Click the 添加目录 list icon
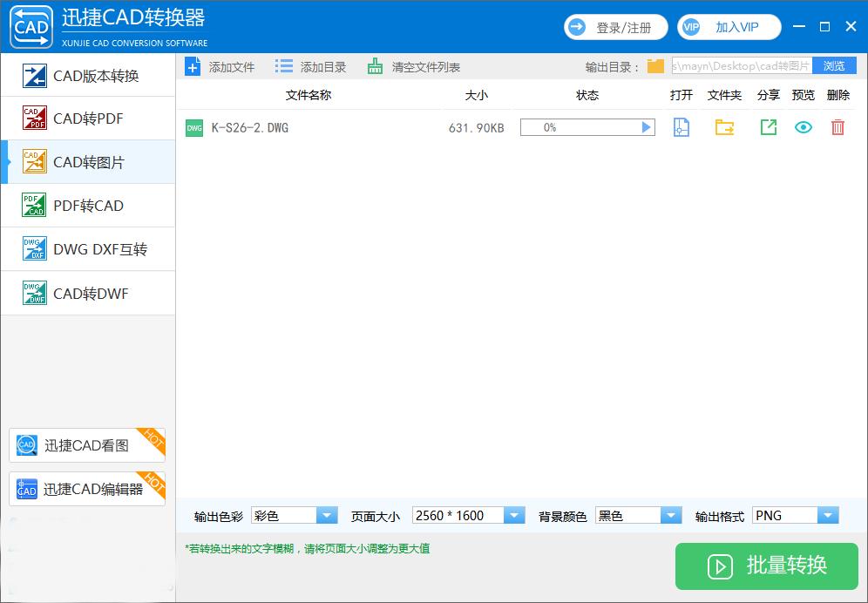 282,65
